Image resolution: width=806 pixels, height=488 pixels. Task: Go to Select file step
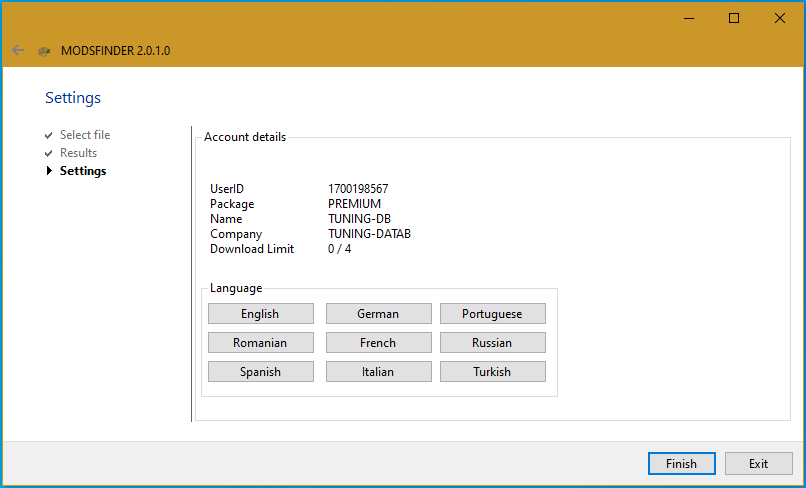(84, 135)
